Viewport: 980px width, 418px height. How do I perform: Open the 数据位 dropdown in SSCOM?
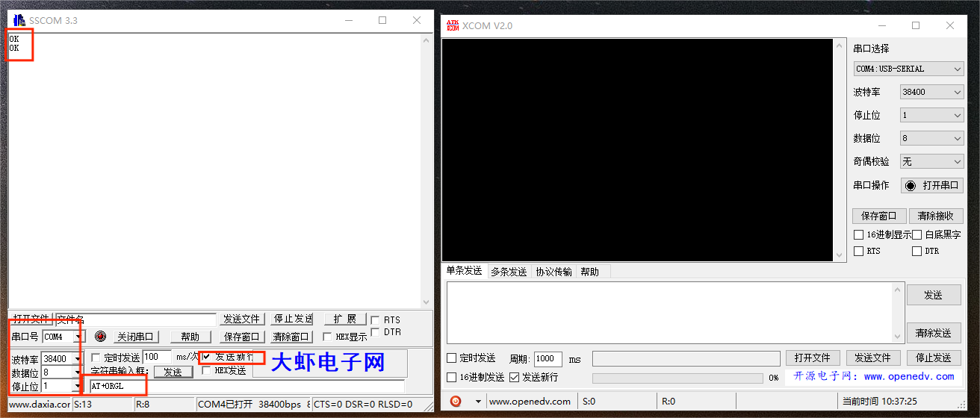click(x=78, y=372)
